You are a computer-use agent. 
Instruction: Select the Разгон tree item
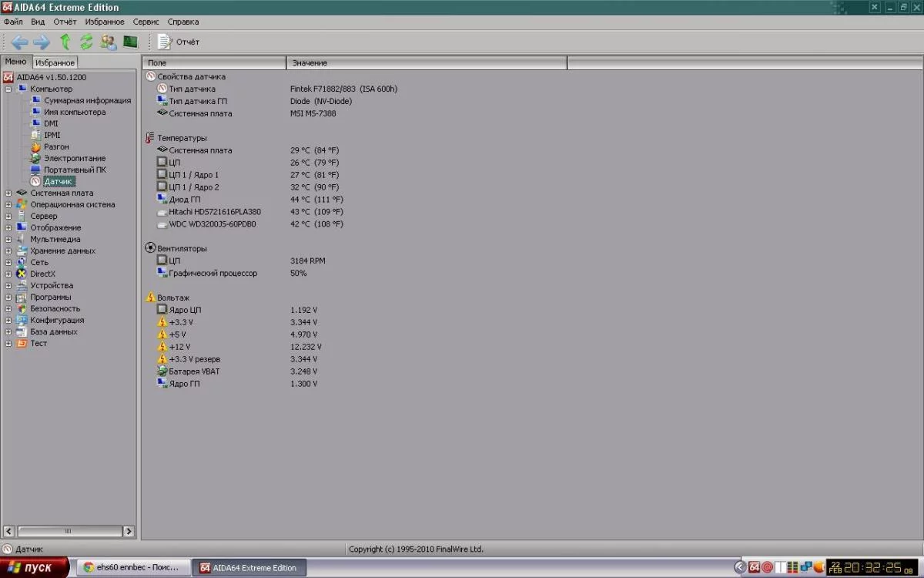pos(56,146)
